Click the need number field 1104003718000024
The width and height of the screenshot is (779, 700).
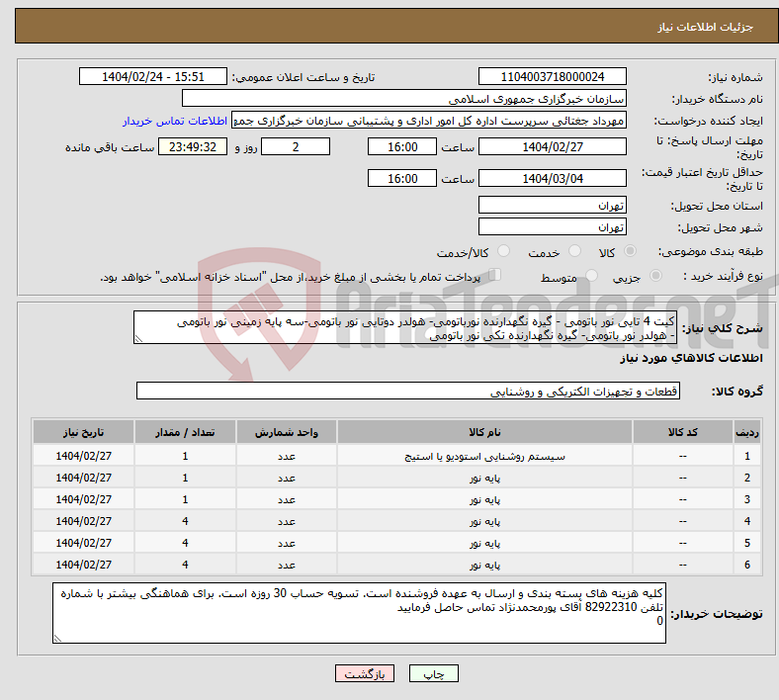click(x=552, y=76)
